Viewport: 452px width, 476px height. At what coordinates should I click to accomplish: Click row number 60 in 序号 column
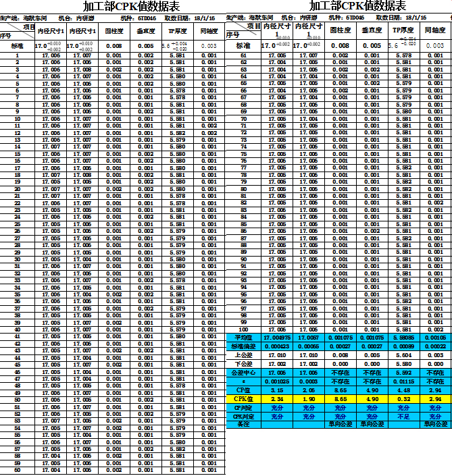[17, 470]
